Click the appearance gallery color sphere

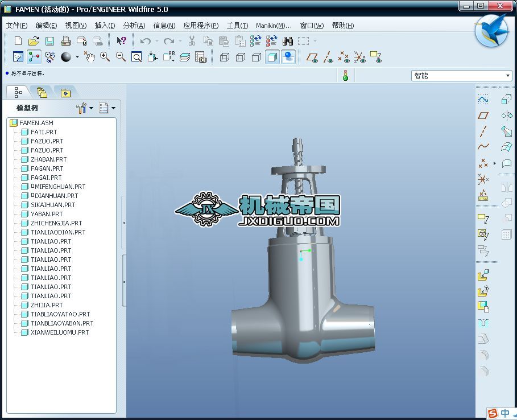click(66, 57)
